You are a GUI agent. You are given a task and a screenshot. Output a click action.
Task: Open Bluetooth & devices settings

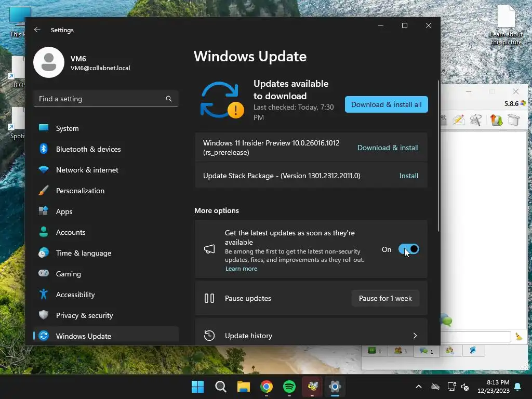click(106, 149)
